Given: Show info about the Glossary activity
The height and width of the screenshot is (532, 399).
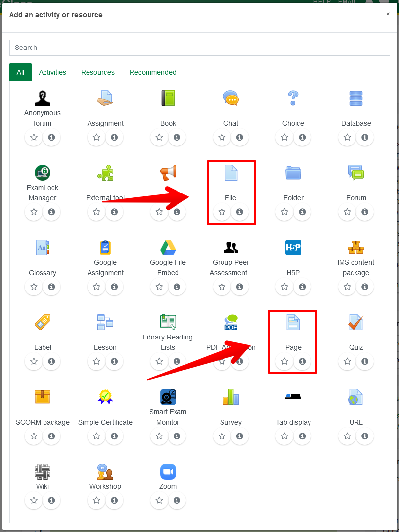Looking at the screenshot, I should coord(51,287).
